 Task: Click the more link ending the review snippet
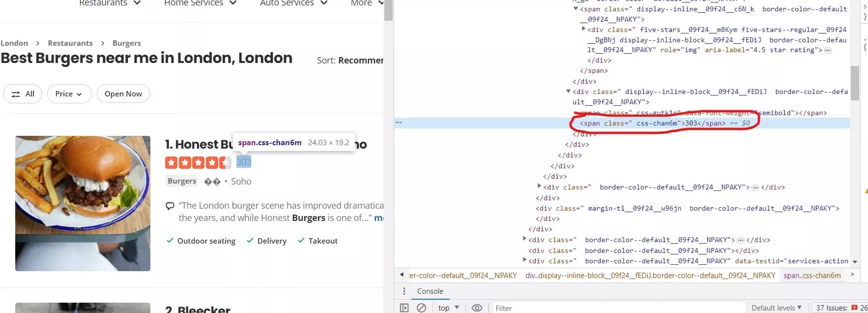tap(378, 218)
